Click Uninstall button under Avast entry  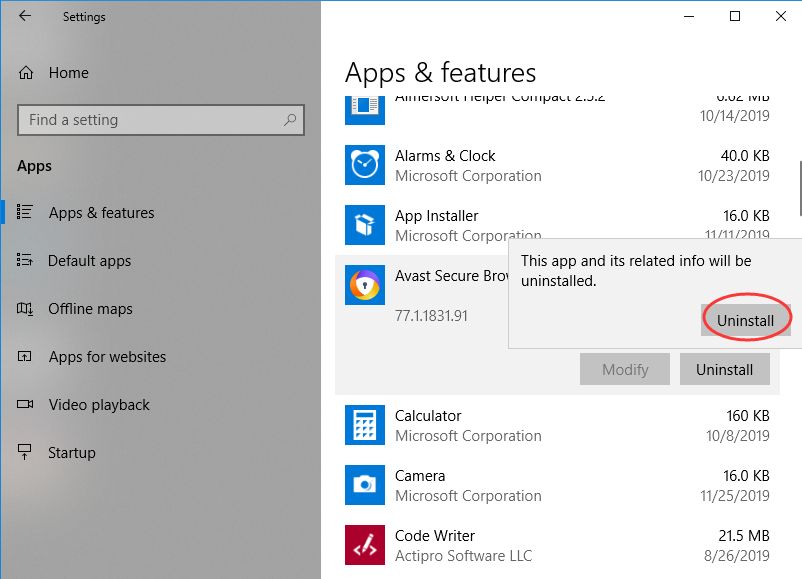(x=724, y=369)
